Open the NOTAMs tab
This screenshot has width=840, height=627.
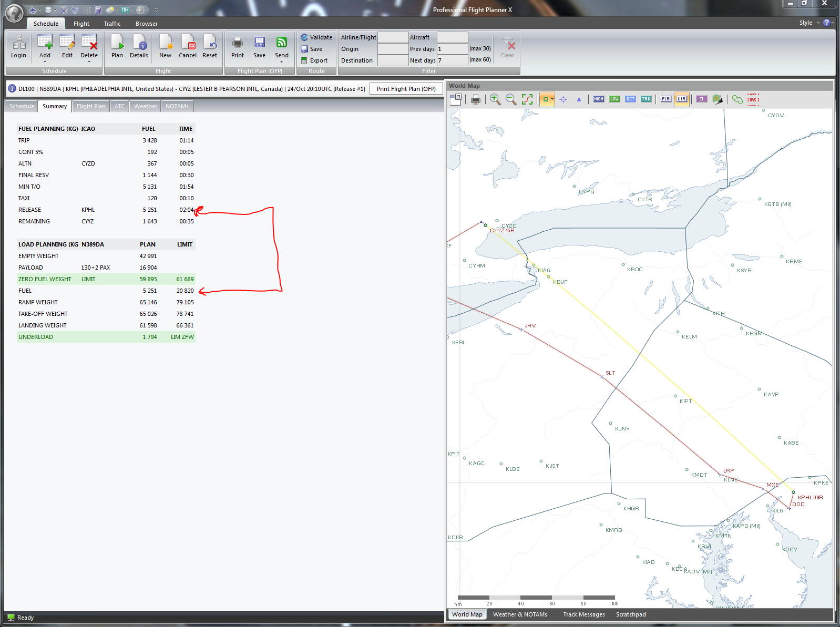click(177, 106)
